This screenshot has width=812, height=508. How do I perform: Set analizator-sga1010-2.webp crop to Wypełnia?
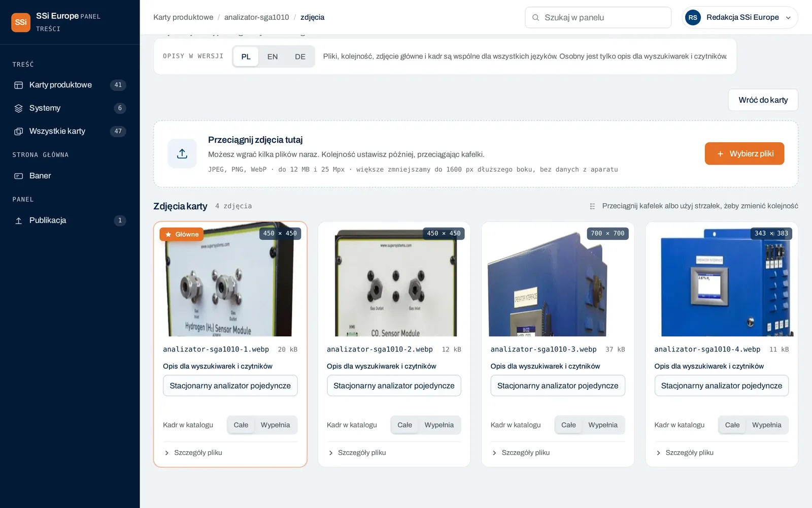pyautogui.click(x=439, y=425)
